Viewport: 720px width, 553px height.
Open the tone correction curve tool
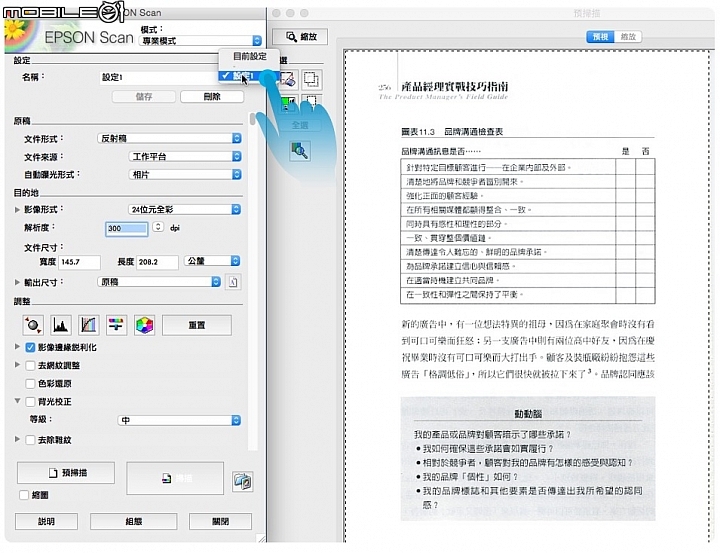coord(89,325)
